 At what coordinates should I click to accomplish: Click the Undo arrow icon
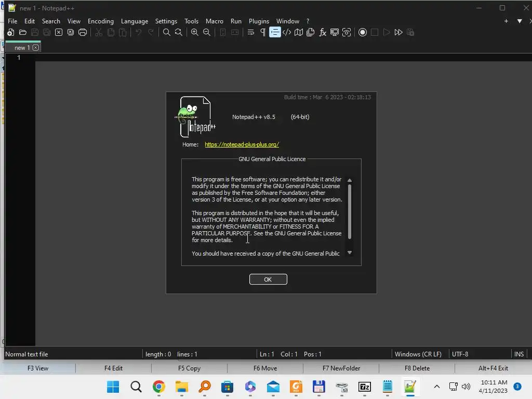tap(138, 32)
